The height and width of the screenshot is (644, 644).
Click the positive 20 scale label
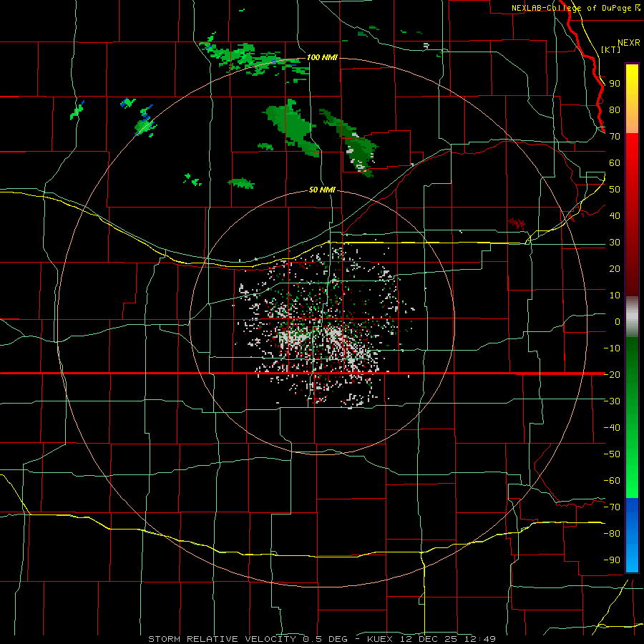615,269
